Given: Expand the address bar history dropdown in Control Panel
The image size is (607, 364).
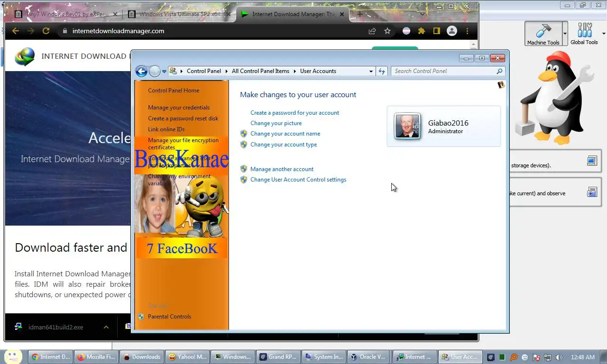Looking at the screenshot, I should click(371, 71).
